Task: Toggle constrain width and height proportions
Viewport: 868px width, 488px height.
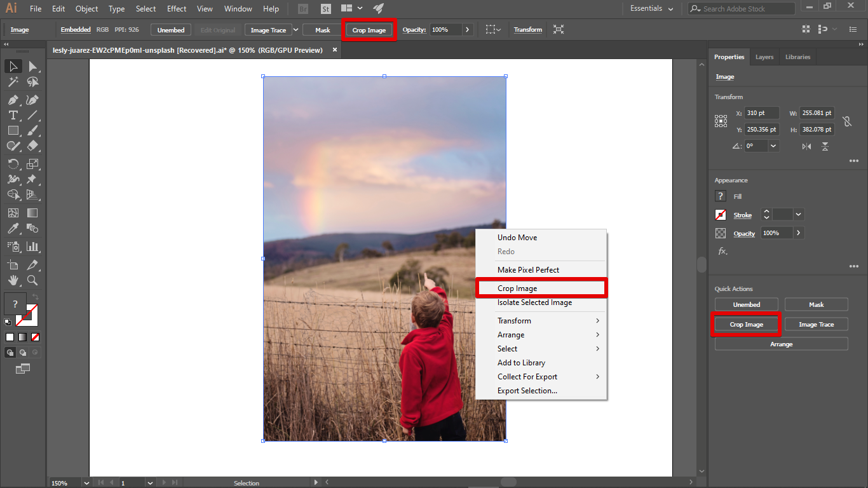Action: pyautogui.click(x=847, y=121)
